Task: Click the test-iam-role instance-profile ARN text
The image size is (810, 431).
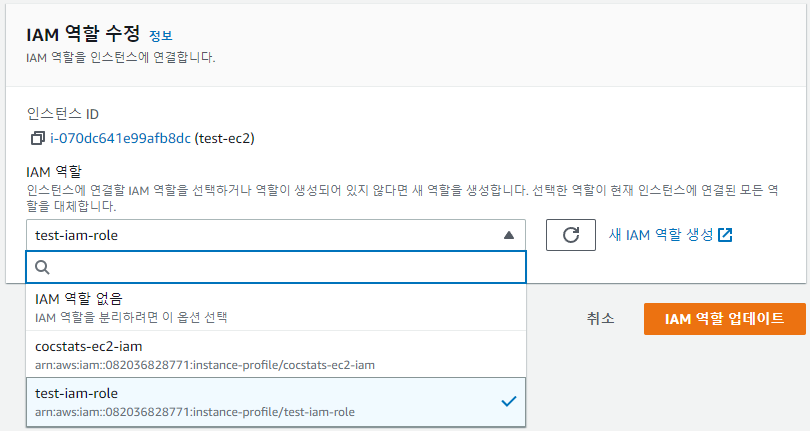Action: click(x=195, y=412)
